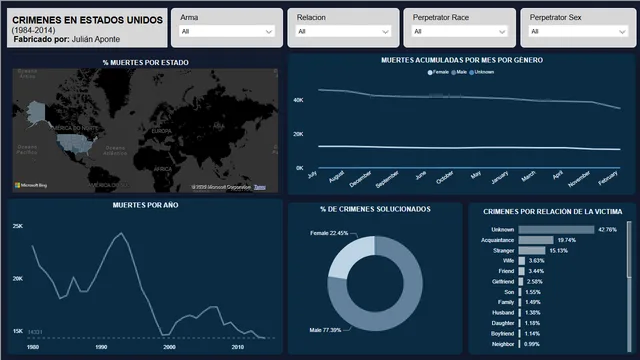Click the 'Family' category label
The image size is (640, 360).
click(506, 302)
